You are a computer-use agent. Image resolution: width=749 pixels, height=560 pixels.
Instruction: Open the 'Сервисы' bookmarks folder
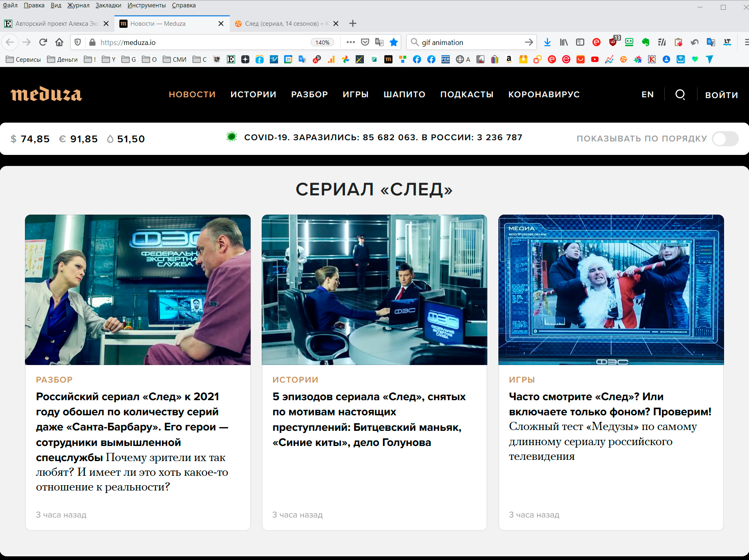[24, 60]
